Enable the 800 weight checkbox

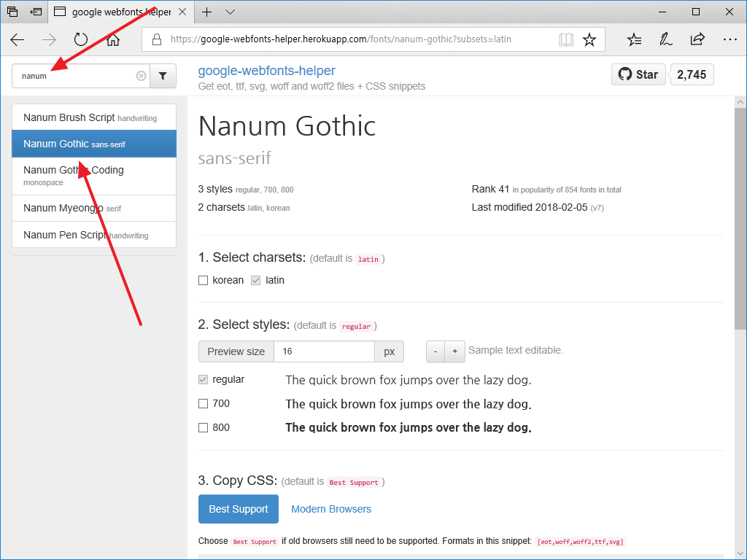pyautogui.click(x=204, y=427)
